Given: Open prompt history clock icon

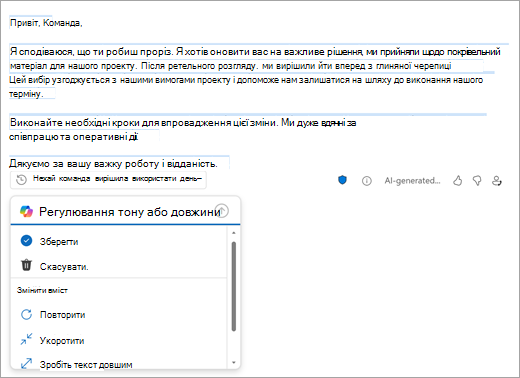Looking at the screenshot, I should (x=22, y=180).
